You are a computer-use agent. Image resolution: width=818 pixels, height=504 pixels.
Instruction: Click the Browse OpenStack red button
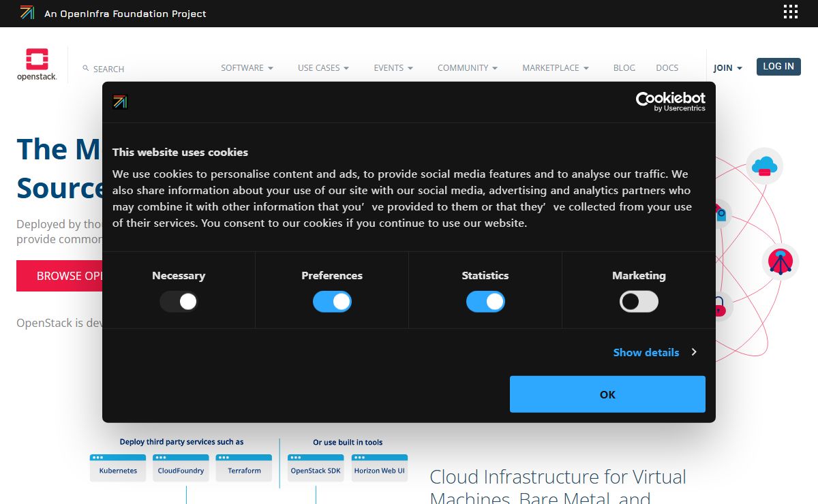pos(59,276)
